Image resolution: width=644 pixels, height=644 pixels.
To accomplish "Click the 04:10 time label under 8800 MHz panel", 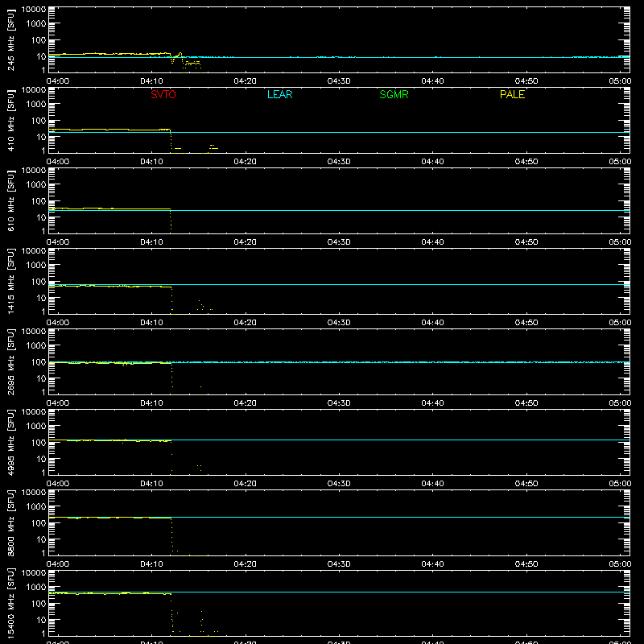I will (151, 564).
